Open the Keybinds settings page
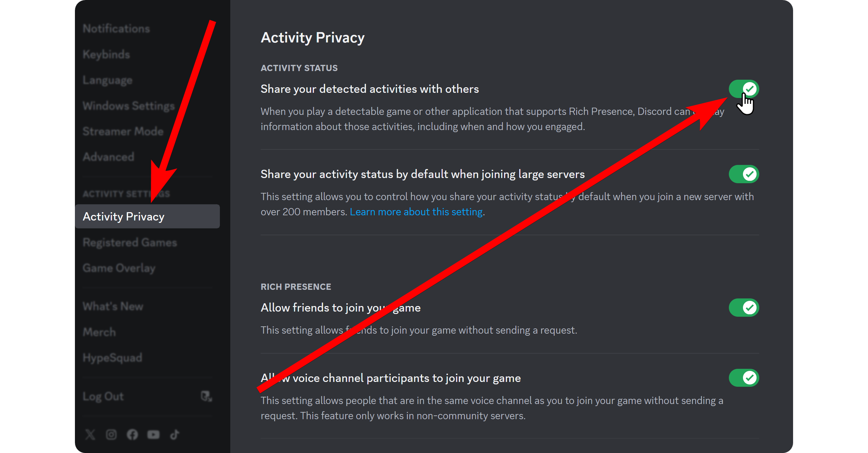Viewport: 868px width, 453px height. pos(106,54)
